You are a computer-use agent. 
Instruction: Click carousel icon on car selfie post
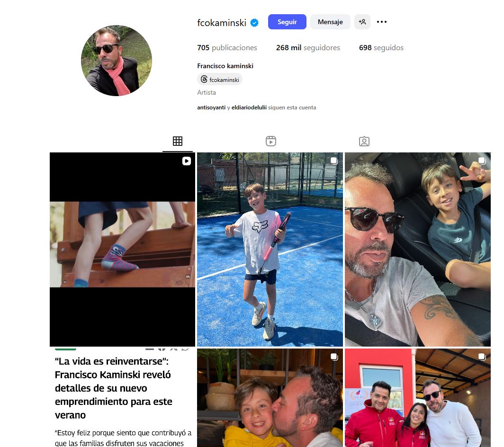pos(481,161)
